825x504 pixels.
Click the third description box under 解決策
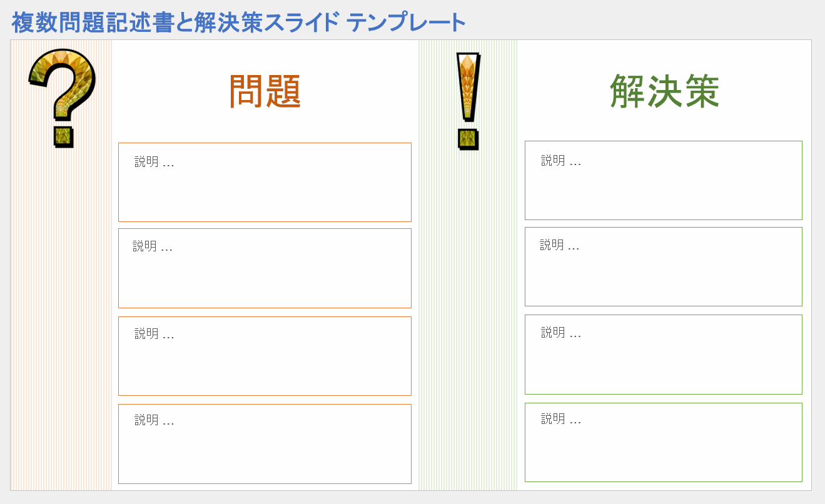[663, 355]
